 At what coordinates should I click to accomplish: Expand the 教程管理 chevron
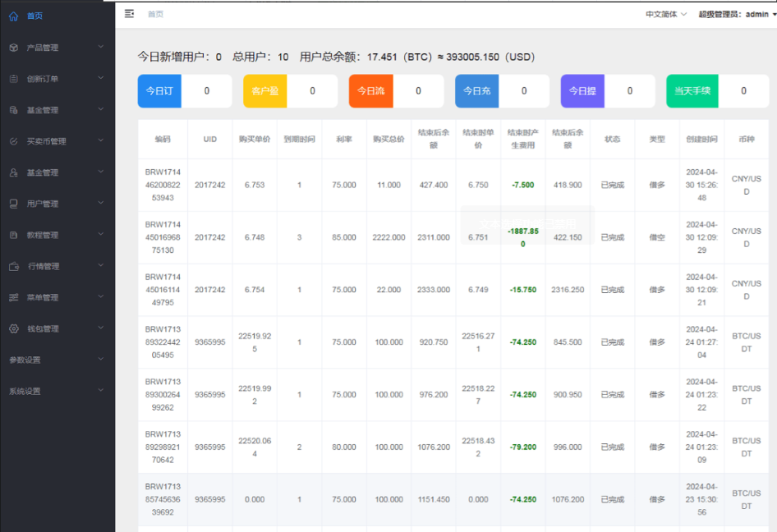tap(100, 234)
